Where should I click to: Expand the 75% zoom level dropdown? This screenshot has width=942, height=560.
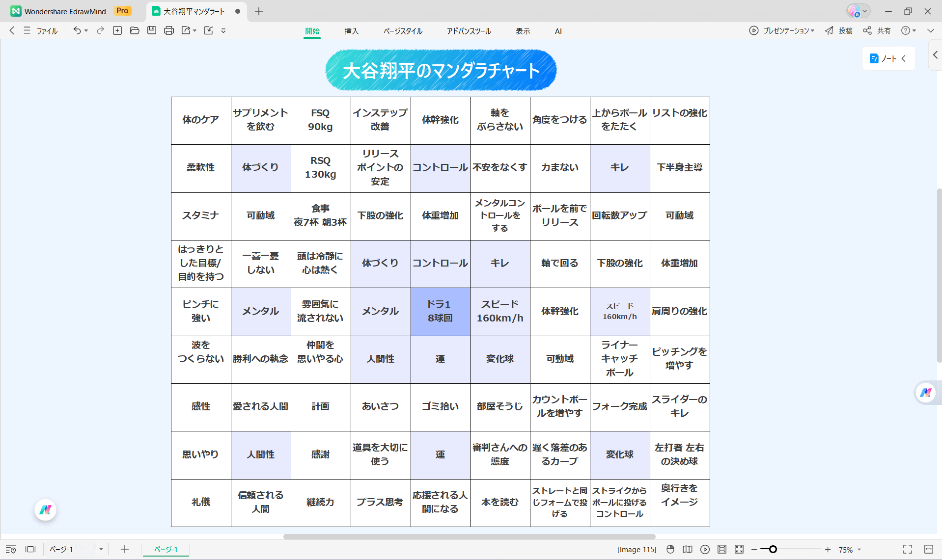[x=859, y=550]
